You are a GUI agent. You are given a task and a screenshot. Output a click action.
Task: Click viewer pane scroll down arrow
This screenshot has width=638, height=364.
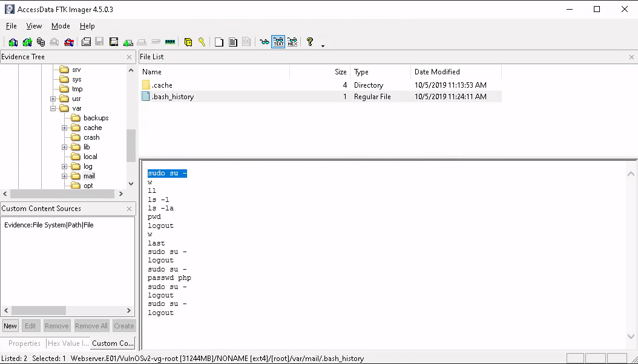[x=631, y=336]
